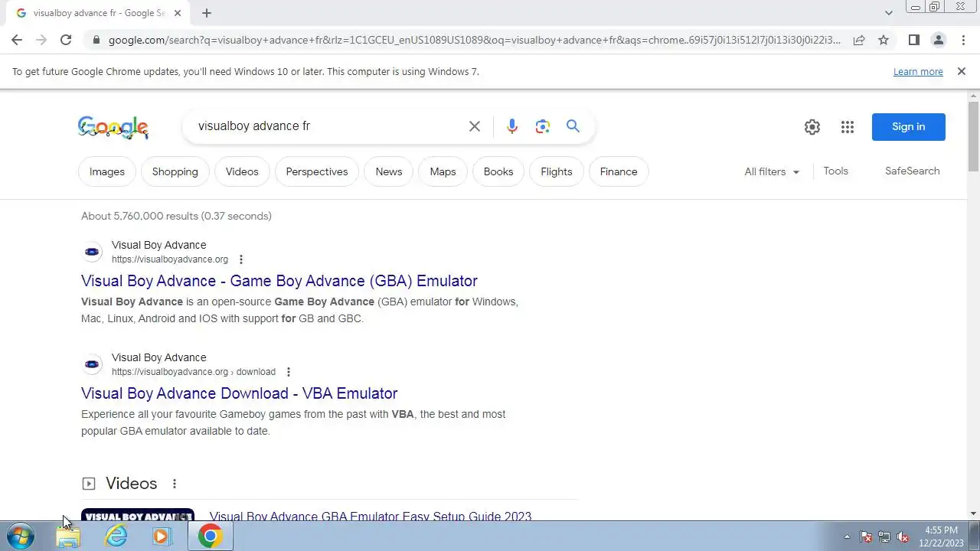Share this page from the address bar

(x=859, y=40)
